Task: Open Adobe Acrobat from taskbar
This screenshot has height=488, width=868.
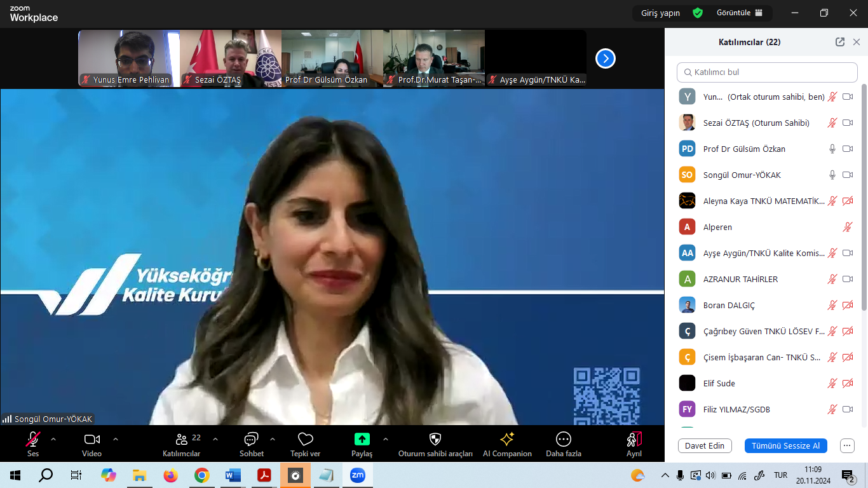Action: point(264,475)
